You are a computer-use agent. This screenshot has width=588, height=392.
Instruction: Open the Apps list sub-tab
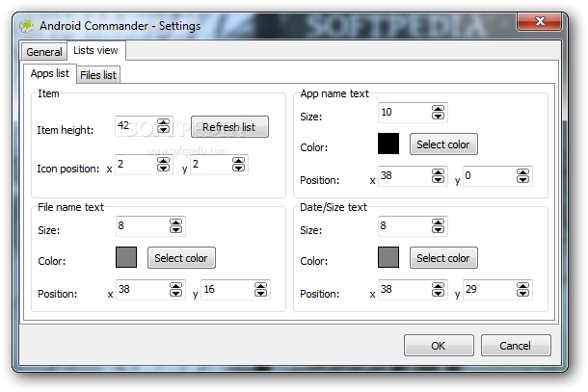(x=50, y=73)
